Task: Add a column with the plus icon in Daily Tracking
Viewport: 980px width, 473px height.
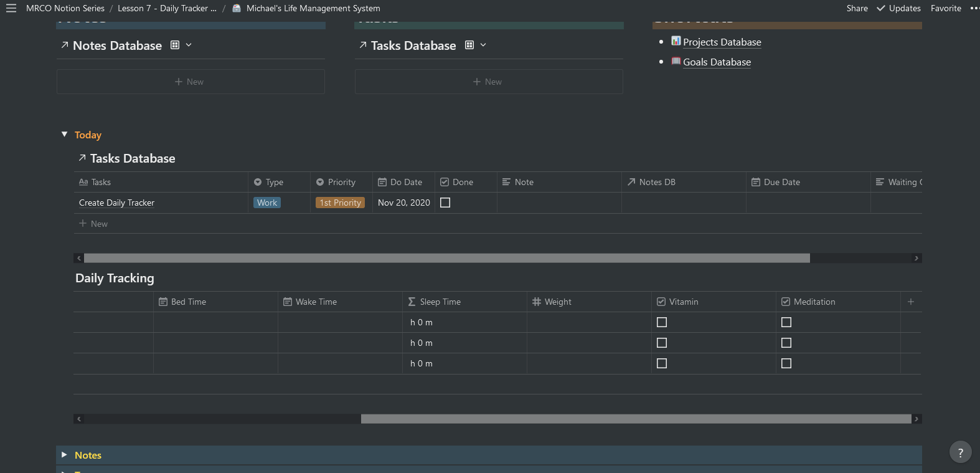Action: coord(910,302)
